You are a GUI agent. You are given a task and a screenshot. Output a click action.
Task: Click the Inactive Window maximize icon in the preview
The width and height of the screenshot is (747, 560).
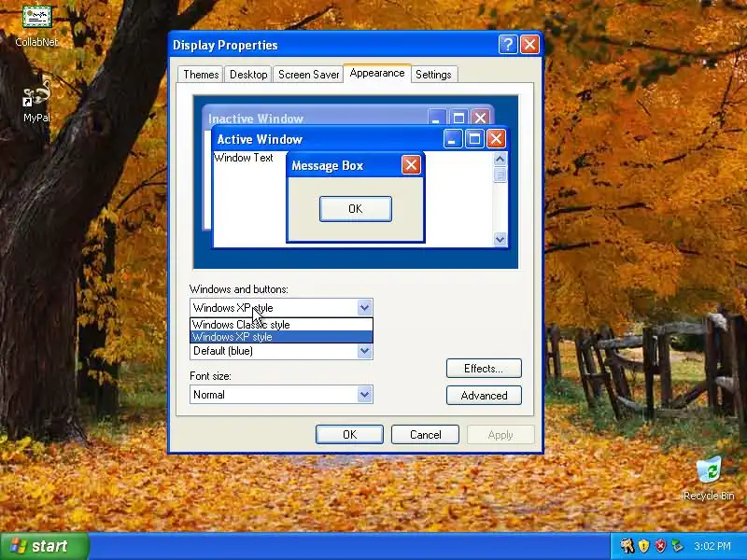[x=458, y=118]
